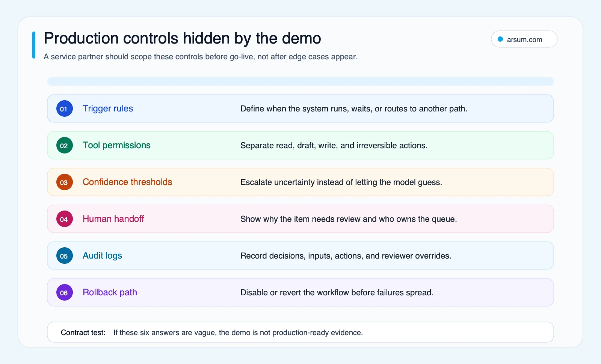Click 'Separate read, draft, write' description
Screen dimensions: 601x364
(x=334, y=146)
